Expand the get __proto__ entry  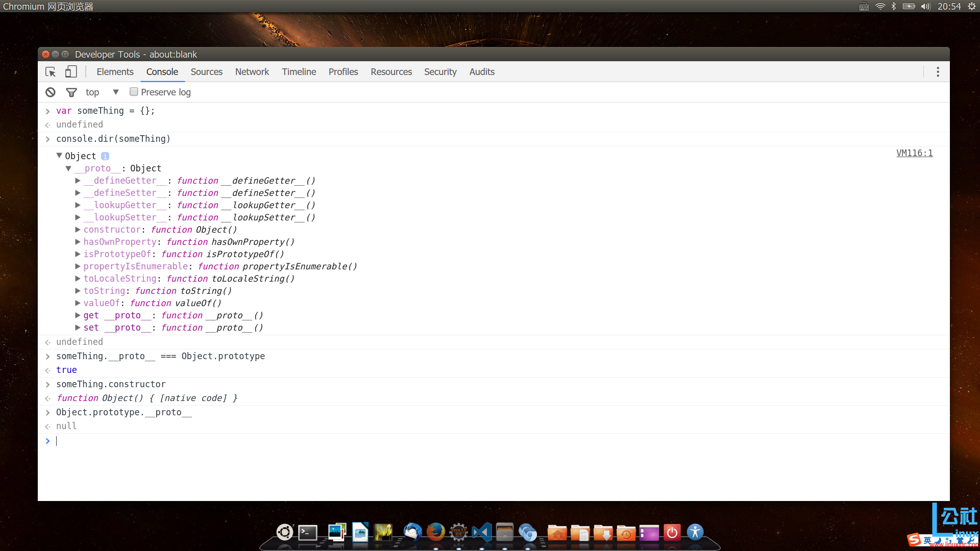(x=78, y=315)
